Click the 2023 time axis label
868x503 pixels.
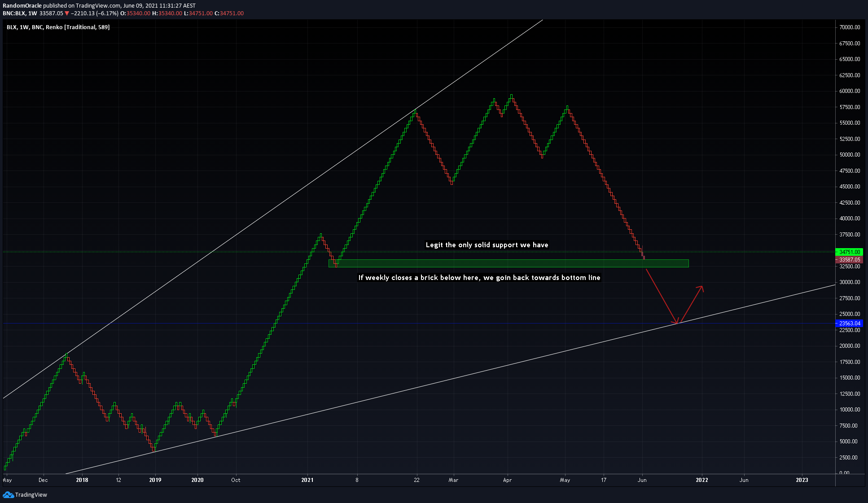[x=802, y=480]
